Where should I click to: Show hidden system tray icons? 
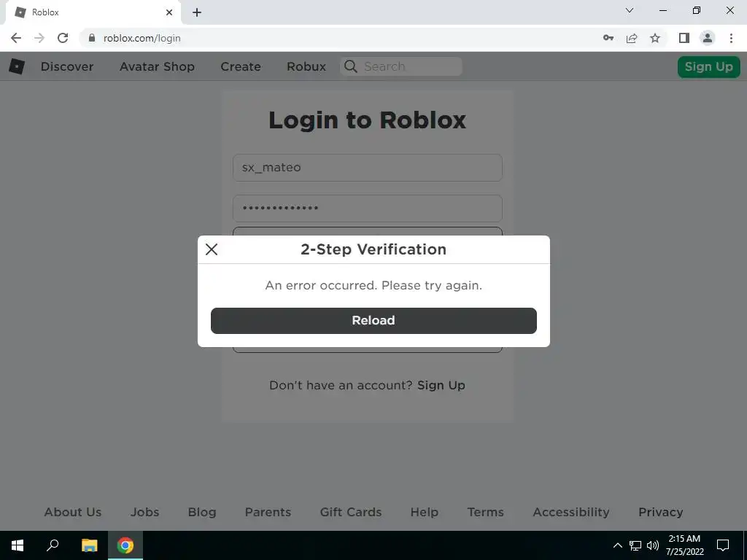pyautogui.click(x=617, y=545)
